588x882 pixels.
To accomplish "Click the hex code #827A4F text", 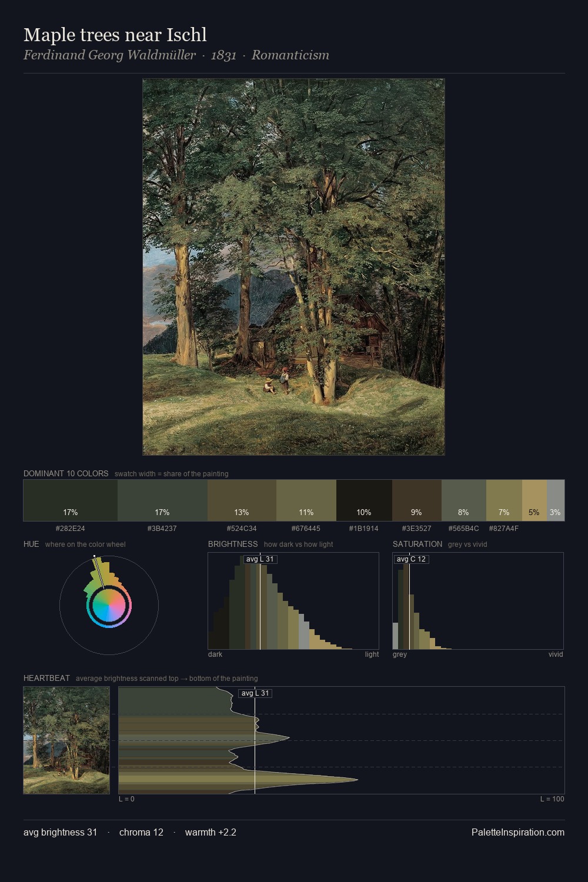I will [x=504, y=529].
